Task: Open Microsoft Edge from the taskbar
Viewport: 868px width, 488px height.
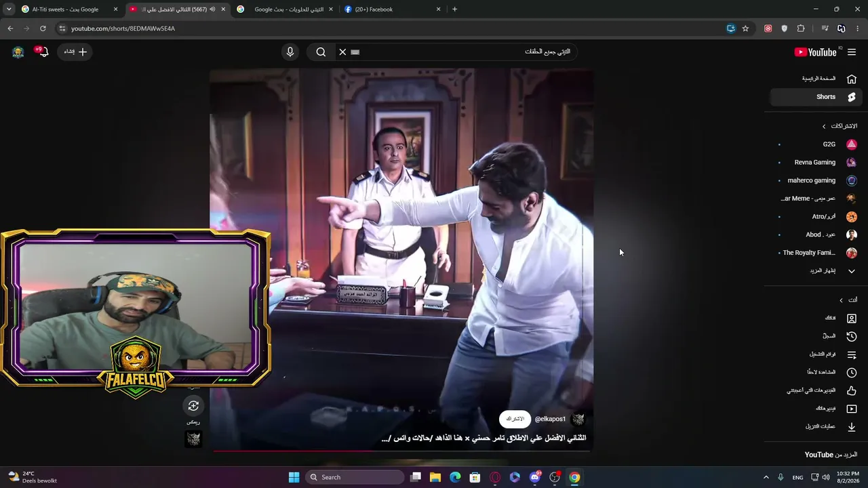Action: point(455,477)
